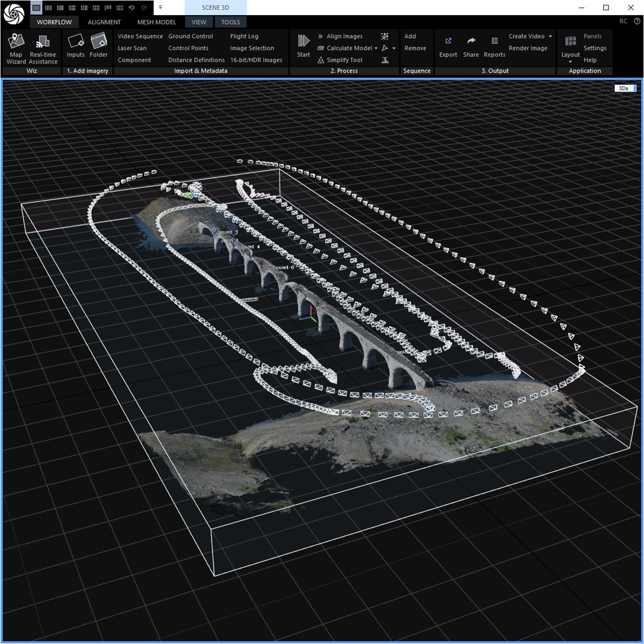Open the Map Wizard
This screenshot has width=644, height=644.
coord(16,49)
